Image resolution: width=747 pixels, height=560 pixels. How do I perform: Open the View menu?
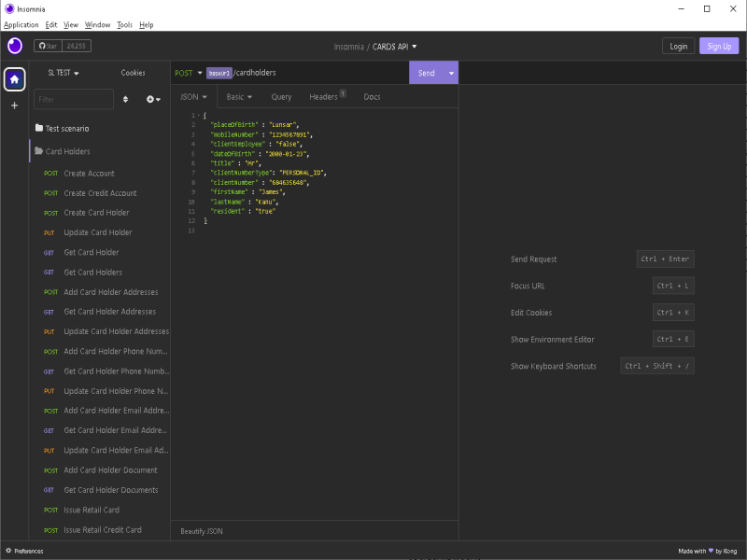coord(71,25)
